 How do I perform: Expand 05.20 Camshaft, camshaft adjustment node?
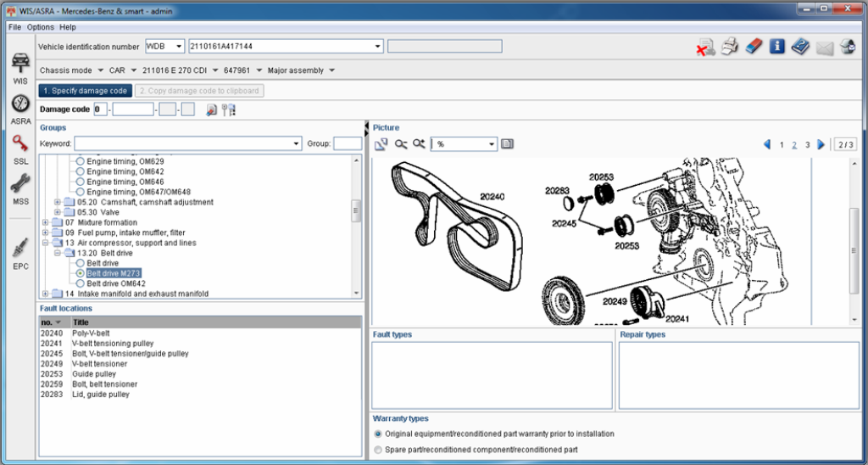pyautogui.click(x=57, y=202)
